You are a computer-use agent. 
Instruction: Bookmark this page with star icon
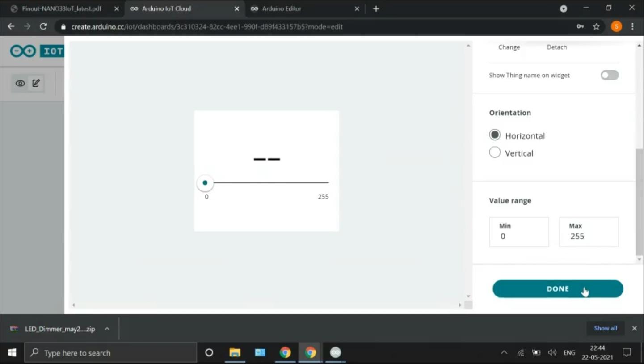(x=596, y=26)
